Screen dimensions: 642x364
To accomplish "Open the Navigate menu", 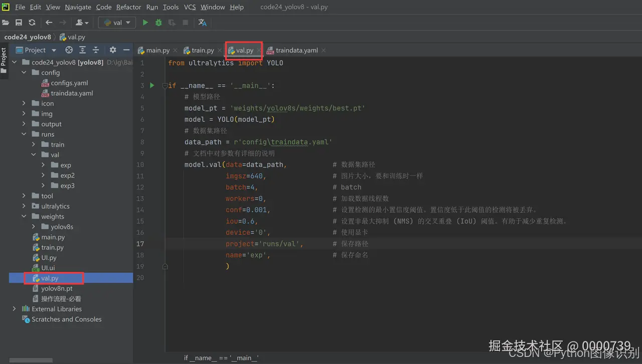I will pyautogui.click(x=78, y=7).
